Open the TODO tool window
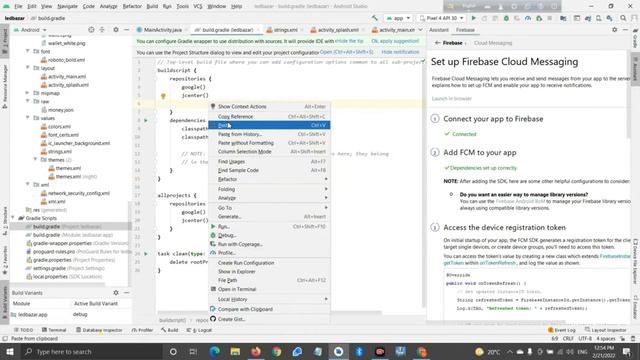640x360 pixels. (24, 330)
